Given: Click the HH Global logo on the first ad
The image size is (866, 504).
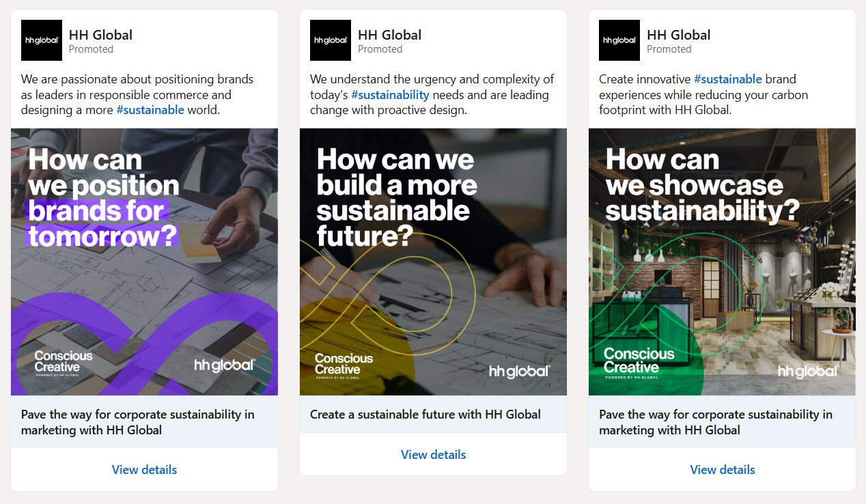Looking at the screenshot, I should [x=42, y=40].
